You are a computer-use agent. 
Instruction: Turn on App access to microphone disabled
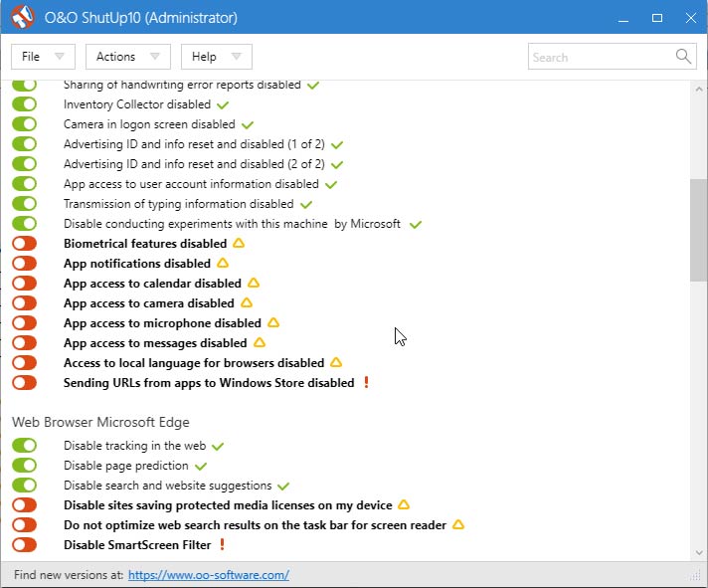click(x=25, y=323)
